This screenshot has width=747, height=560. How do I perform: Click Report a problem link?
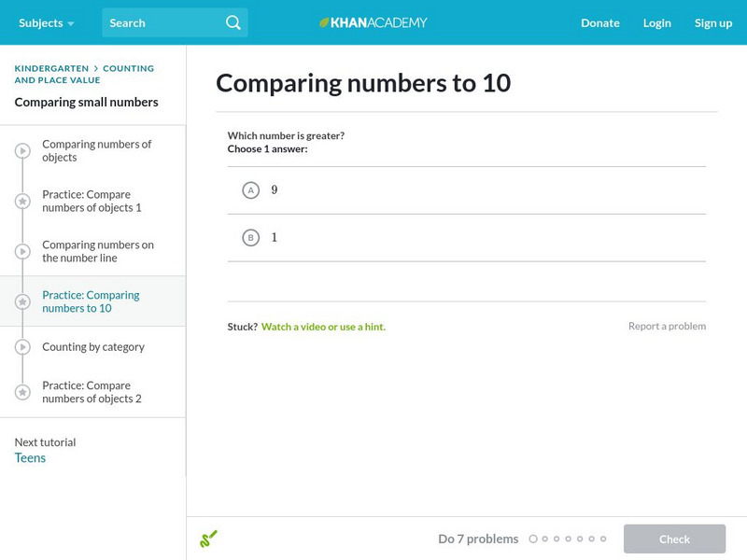point(667,326)
